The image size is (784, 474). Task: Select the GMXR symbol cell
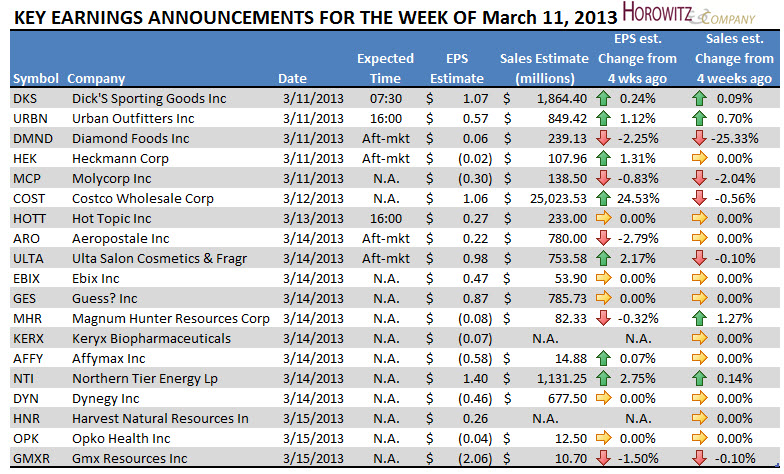point(32,458)
